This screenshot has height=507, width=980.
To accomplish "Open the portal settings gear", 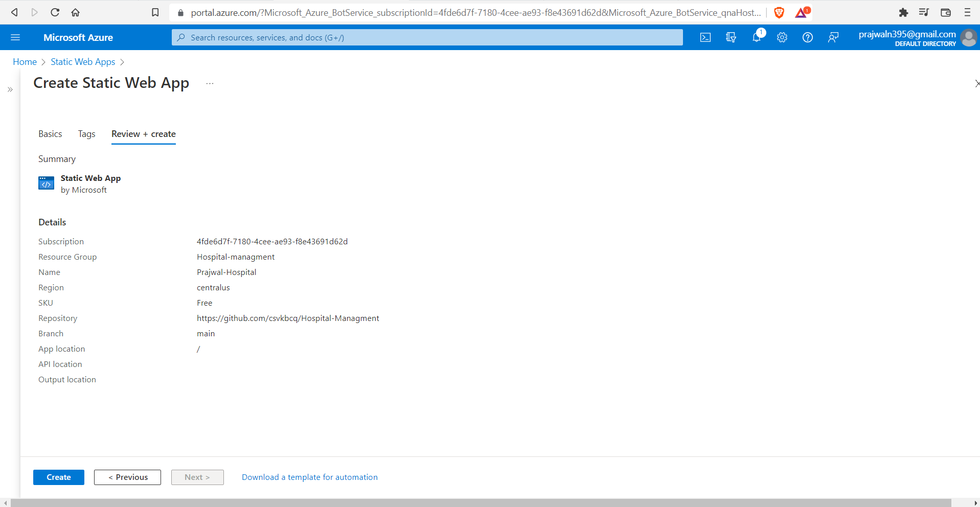I will tap(782, 37).
